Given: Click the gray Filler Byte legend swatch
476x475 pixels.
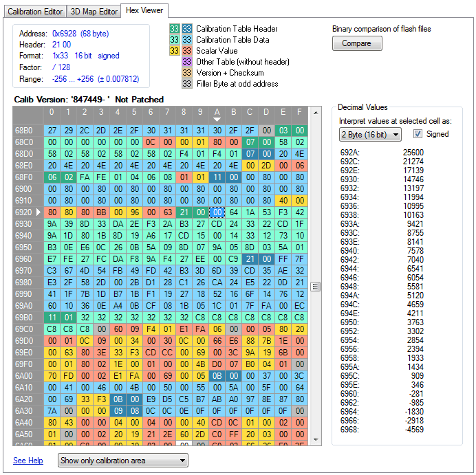Looking at the screenshot, I should click(186, 84).
